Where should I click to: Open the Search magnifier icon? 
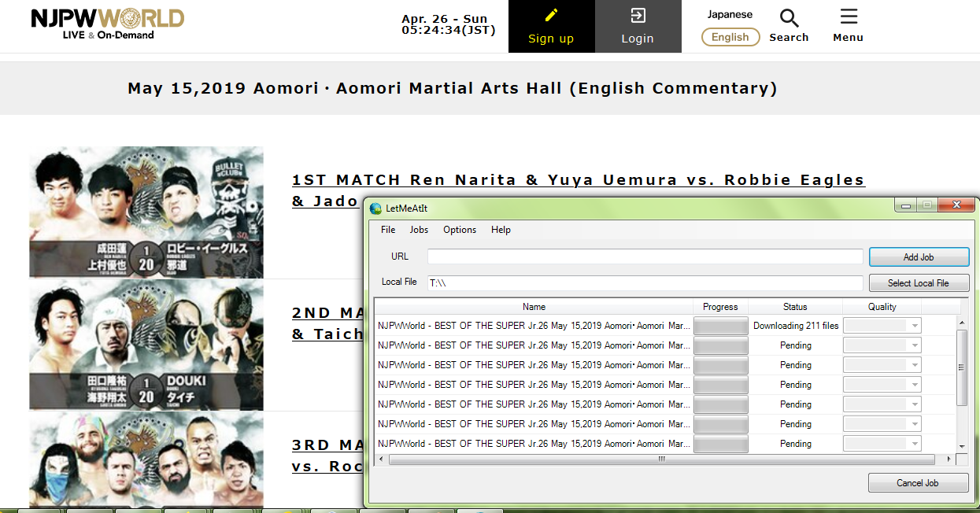pos(789,18)
